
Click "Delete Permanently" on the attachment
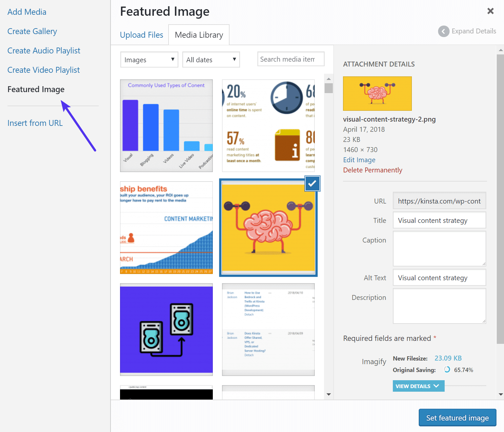click(x=373, y=170)
